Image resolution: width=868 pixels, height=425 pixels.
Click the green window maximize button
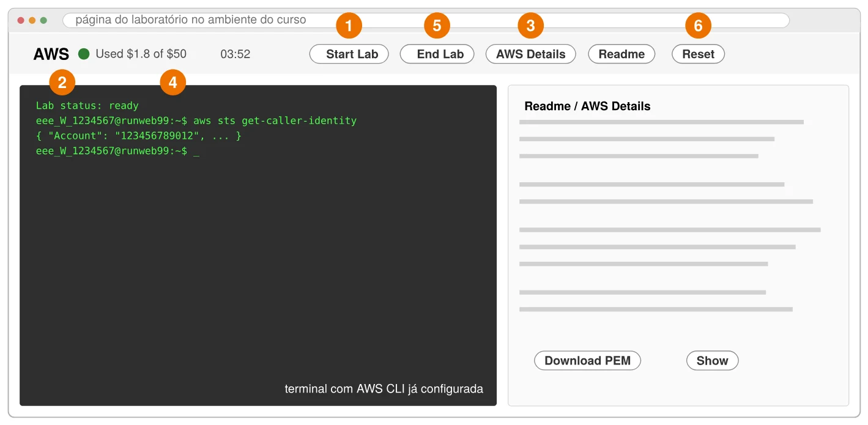(43, 20)
